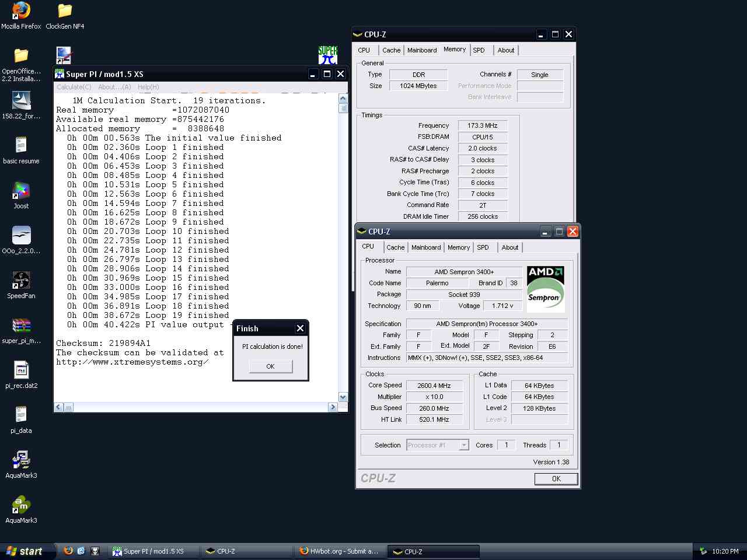The height and width of the screenshot is (560, 747).
Task: Switch to Super PI taskbar button
Action: coord(154,551)
